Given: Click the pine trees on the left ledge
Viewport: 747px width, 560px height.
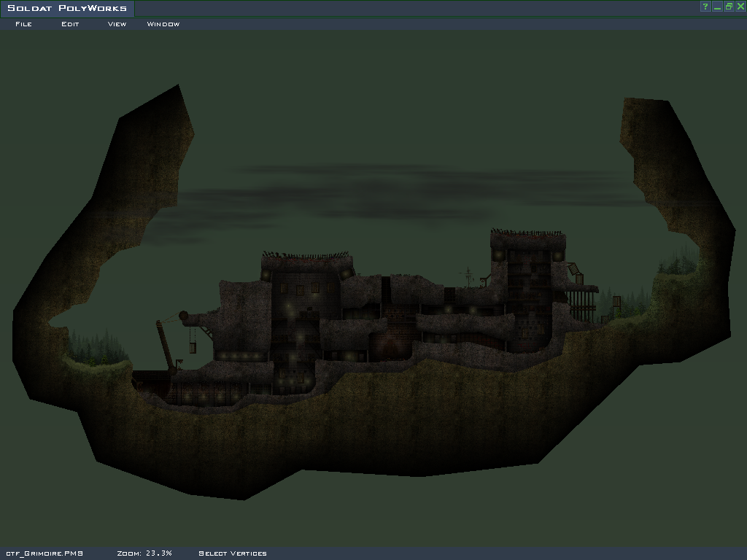Looking at the screenshot, I should (x=95, y=349).
